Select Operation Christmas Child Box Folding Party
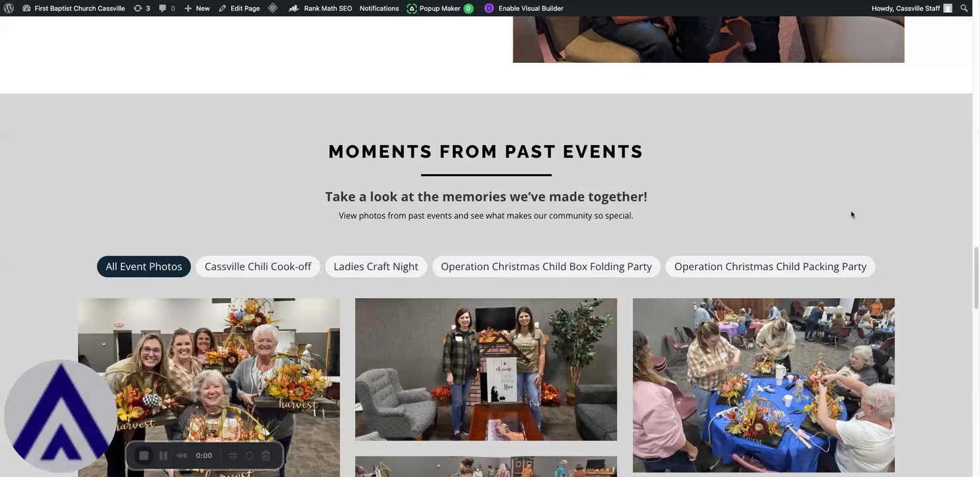The width and height of the screenshot is (980, 477). click(546, 266)
